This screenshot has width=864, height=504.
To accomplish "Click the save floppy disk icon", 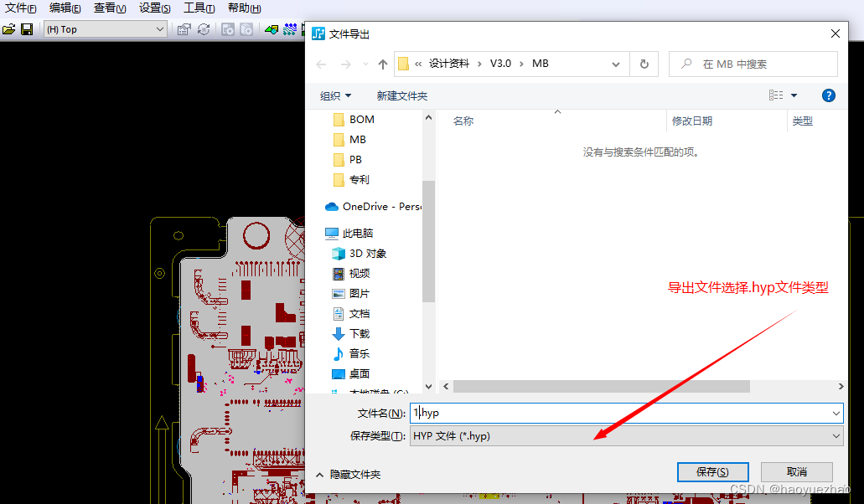I will coord(27,29).
